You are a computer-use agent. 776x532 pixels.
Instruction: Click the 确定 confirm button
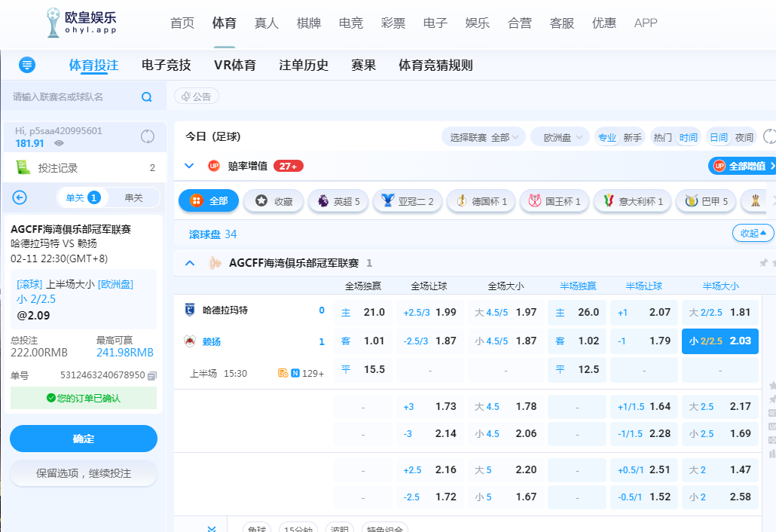point(84,439)
